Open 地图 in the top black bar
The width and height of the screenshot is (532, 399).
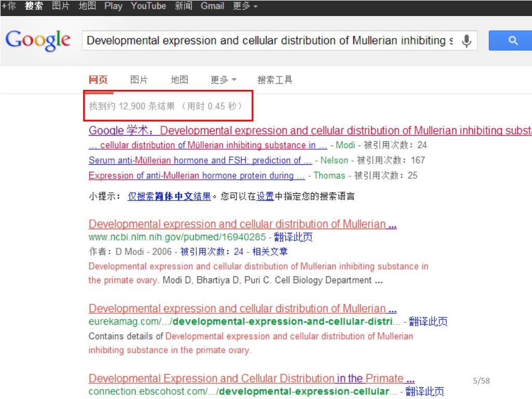[87, 6]
